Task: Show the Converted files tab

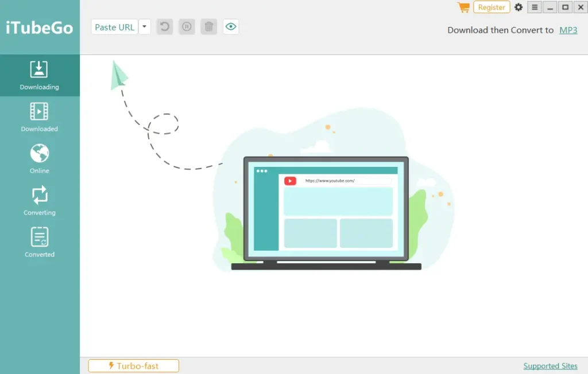Action: click(x=40, y=243)
